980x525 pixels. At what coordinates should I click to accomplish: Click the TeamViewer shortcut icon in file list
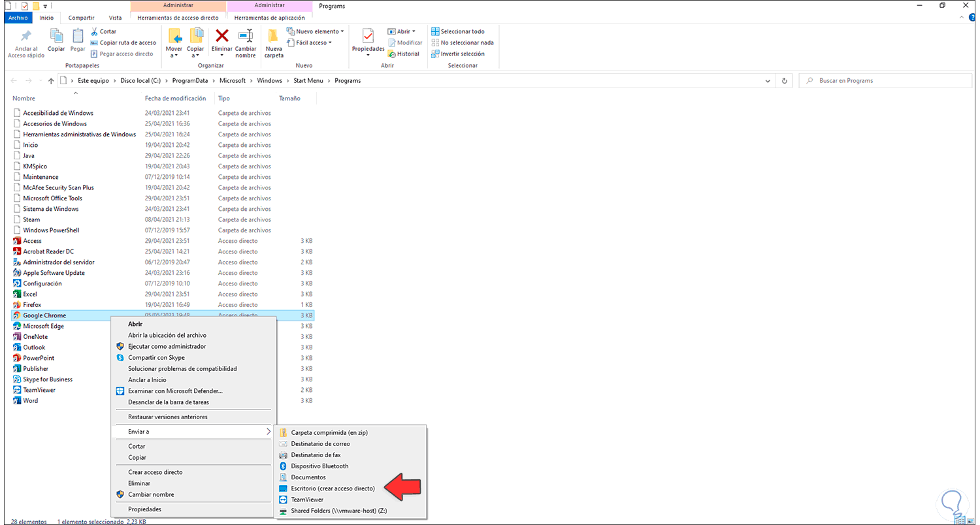coord(17,390)
